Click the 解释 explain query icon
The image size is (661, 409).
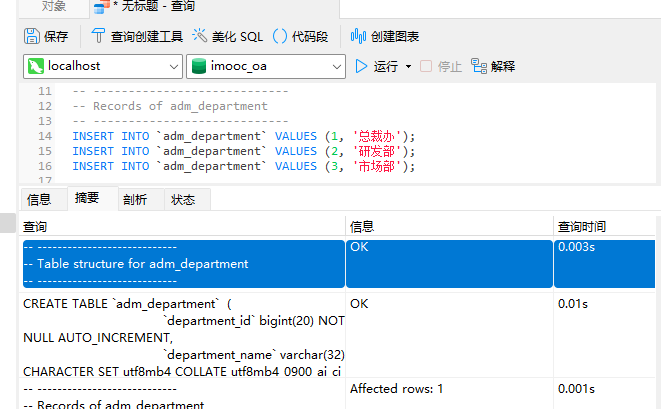(493, 67)
